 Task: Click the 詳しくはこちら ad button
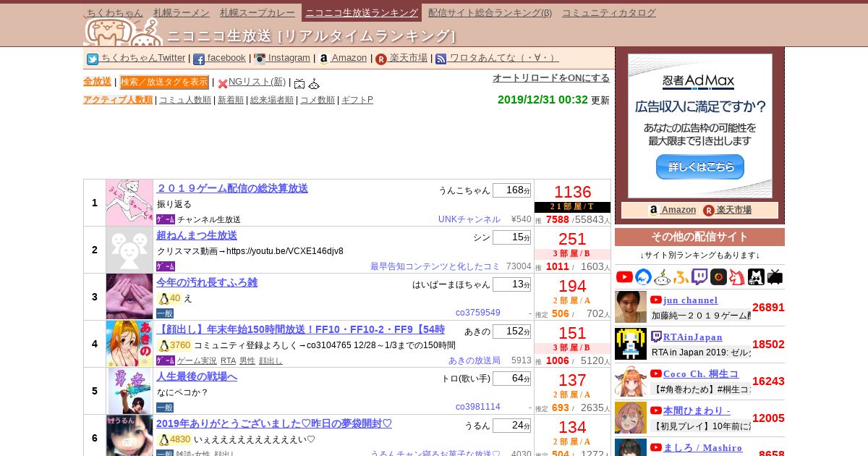[699, 167]
